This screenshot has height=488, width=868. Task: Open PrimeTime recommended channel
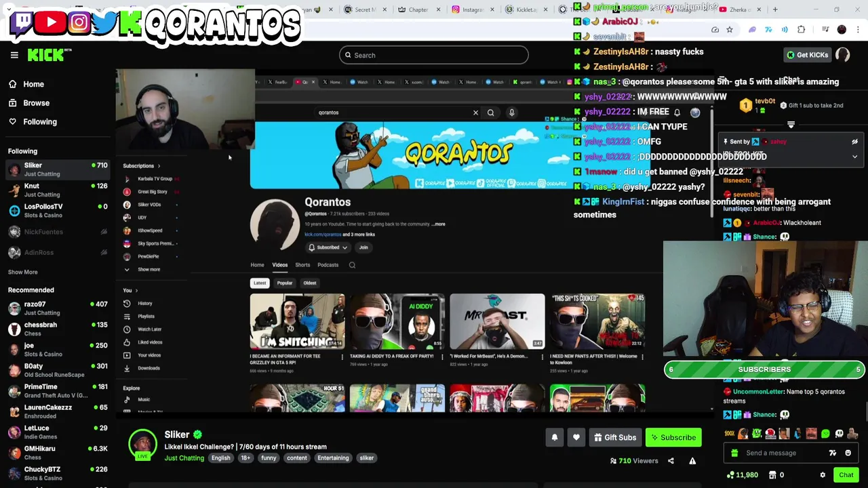(x=58, y=391)
